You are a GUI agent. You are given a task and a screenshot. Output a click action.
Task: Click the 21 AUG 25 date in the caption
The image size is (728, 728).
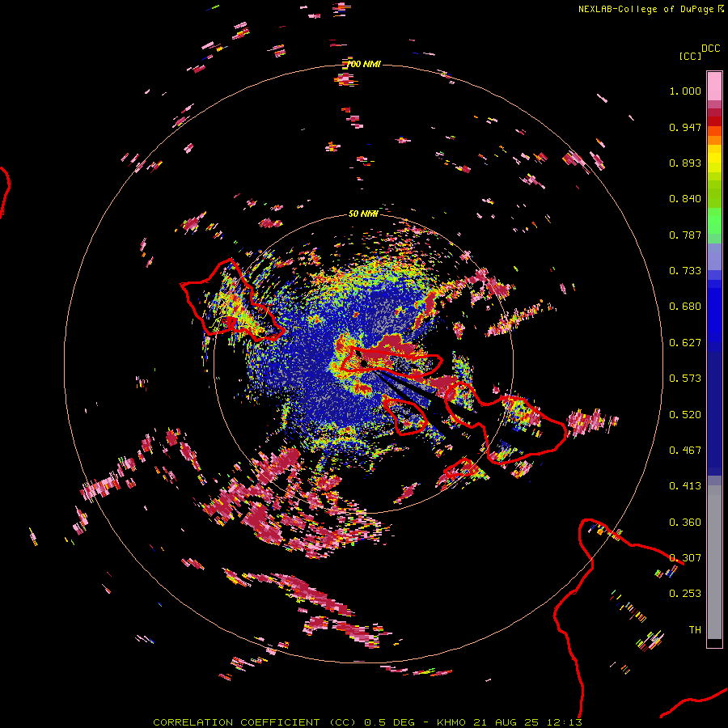(x=506, y=722)
